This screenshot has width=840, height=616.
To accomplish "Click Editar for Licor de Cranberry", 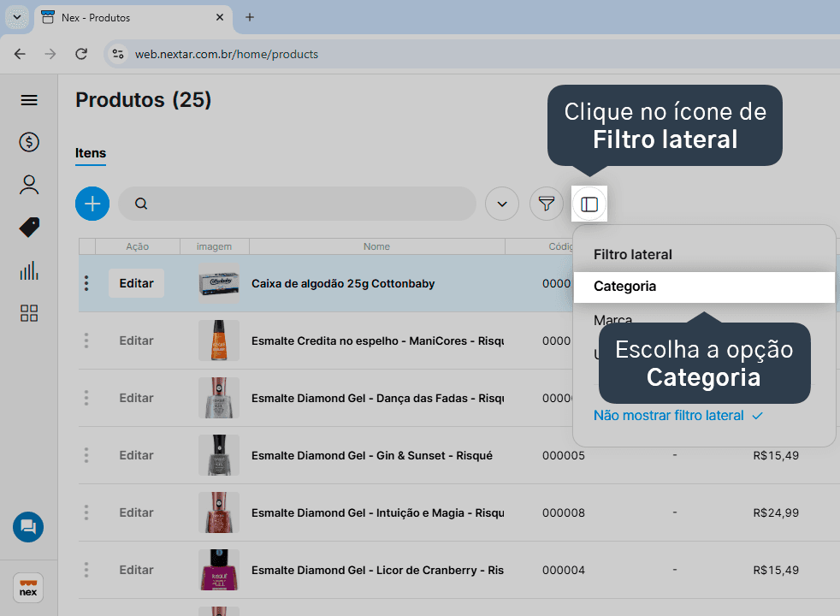I will (x=137, y=570).
